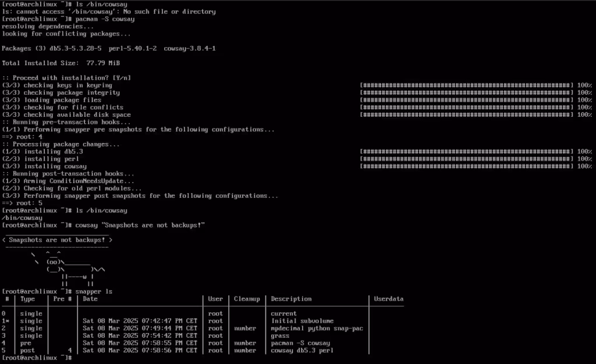Click the 'Date' column header
This screenshot has width=596, height=364.
tap(90, 299)
